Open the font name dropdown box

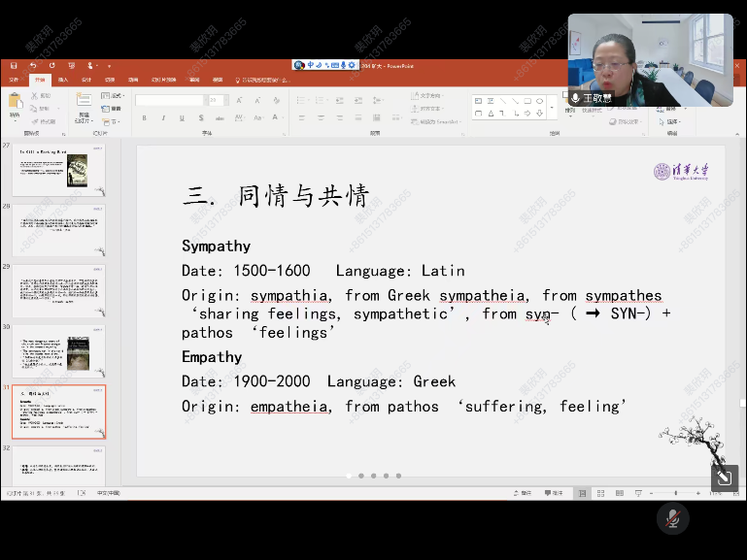point(169,100)
